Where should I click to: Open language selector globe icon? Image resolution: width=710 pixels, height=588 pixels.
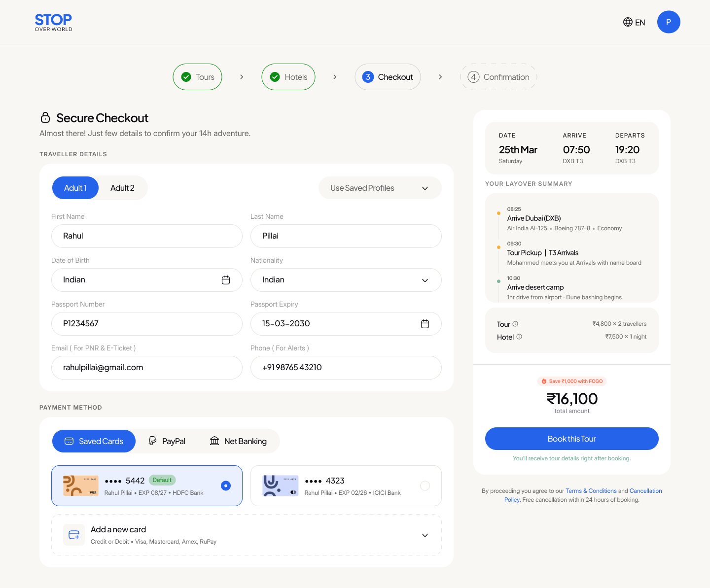(x=628, y=22)
